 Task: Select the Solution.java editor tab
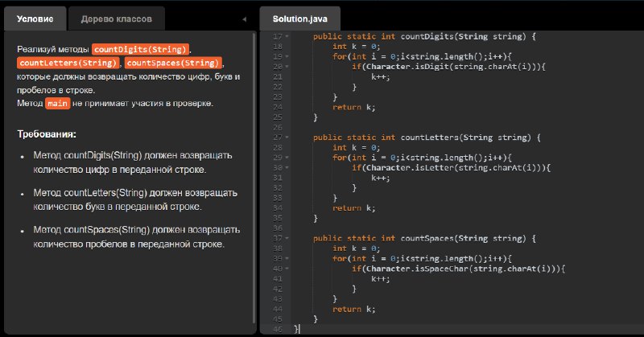coord(299,18)
